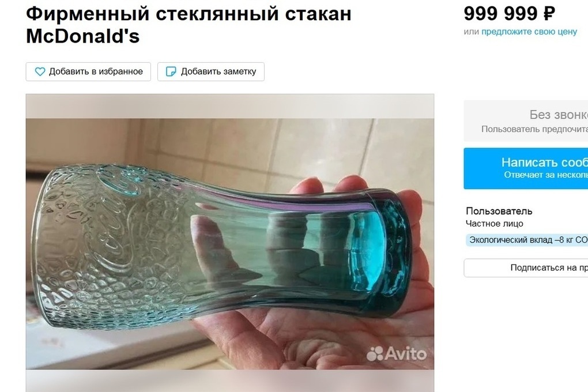The image size is (588, 392).
Task: Click the blurred strip above the photo
Action: tap(230, 107)
